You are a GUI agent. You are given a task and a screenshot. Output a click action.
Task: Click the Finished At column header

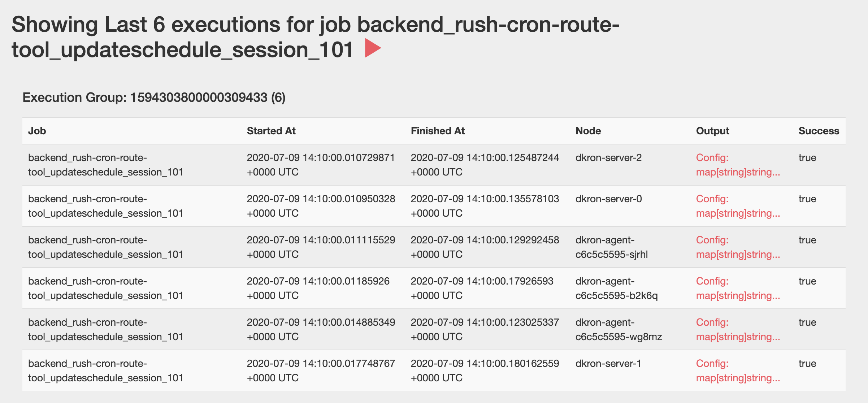pyautogui.click(x=438, y=131)
